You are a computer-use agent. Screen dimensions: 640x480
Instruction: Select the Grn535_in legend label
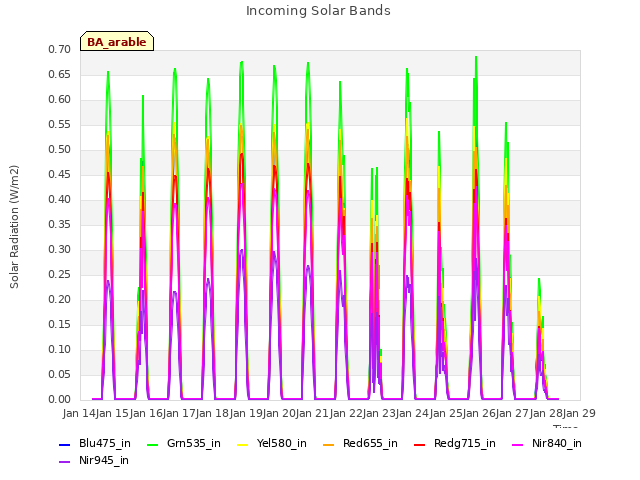[194, 444]
